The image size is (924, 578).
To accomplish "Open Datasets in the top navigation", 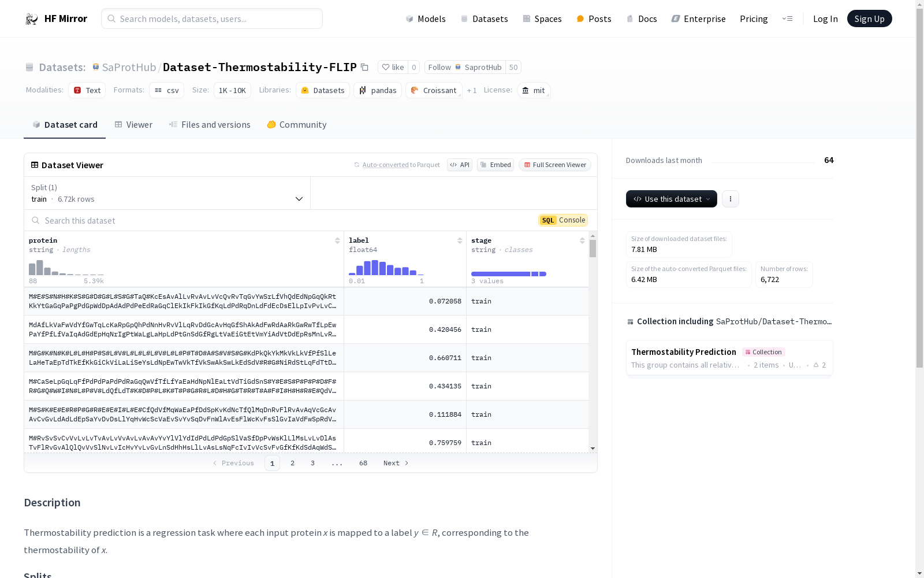I will click(484, 18).
